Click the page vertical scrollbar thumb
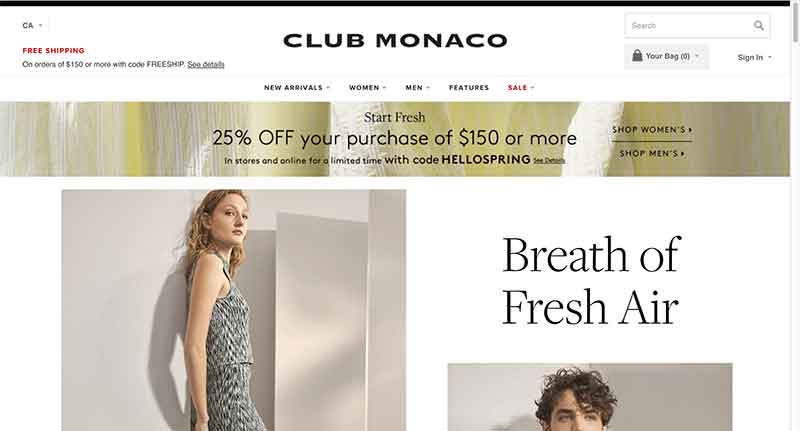 pyautogui.click(x=795, y=21)
